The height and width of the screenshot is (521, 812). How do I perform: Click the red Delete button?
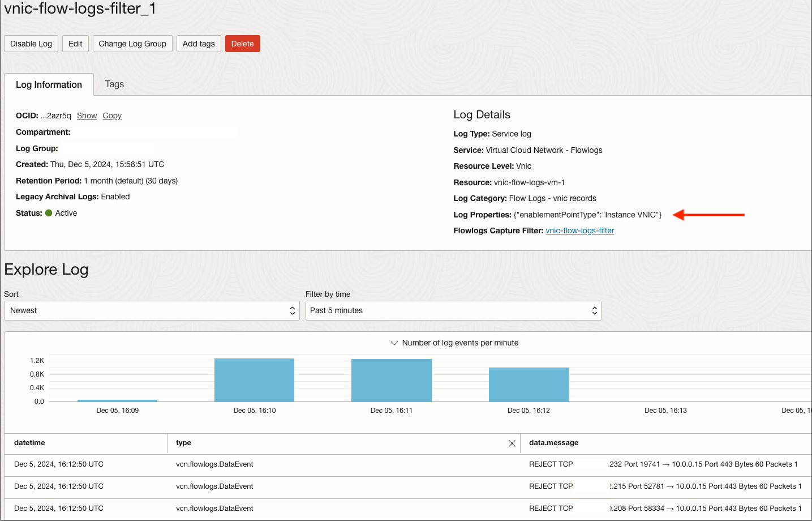pyautogui.click(x=242, y=44)
